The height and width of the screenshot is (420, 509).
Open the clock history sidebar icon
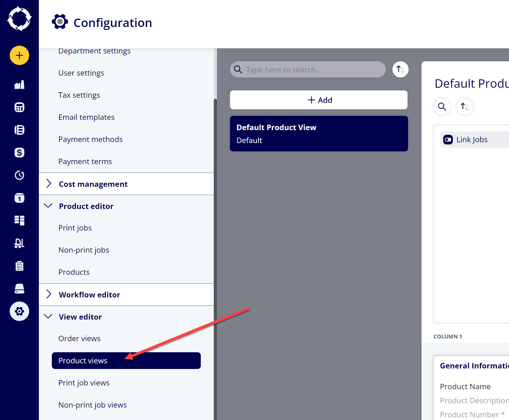[x=19, y=175]
